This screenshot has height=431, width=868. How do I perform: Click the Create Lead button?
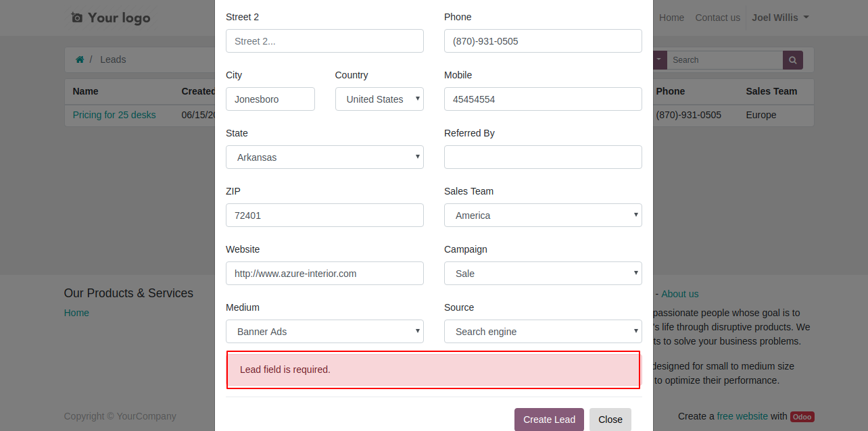[549, 420]
